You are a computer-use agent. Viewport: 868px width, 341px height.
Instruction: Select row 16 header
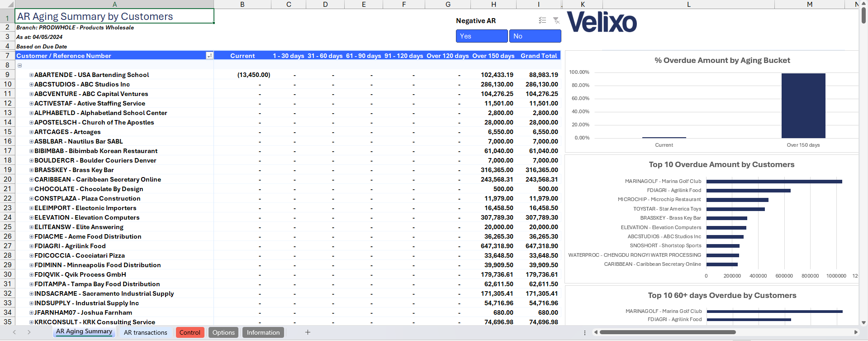tap(8, 141)
